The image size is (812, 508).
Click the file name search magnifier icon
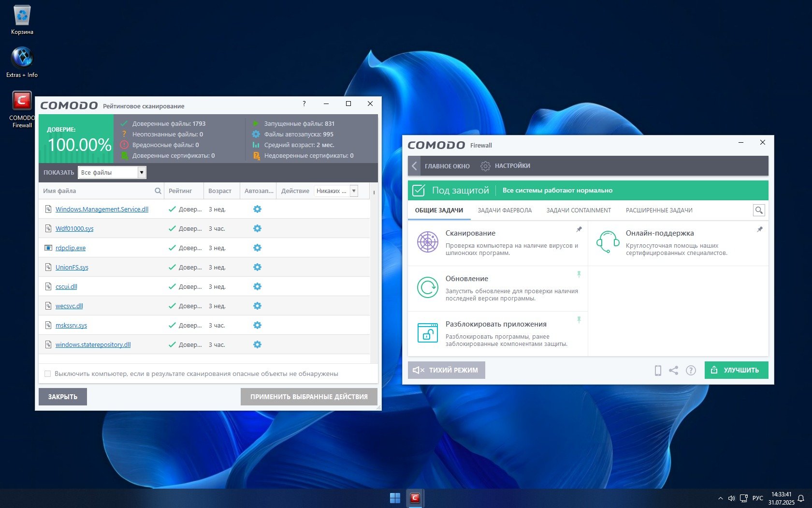point(158,191)
